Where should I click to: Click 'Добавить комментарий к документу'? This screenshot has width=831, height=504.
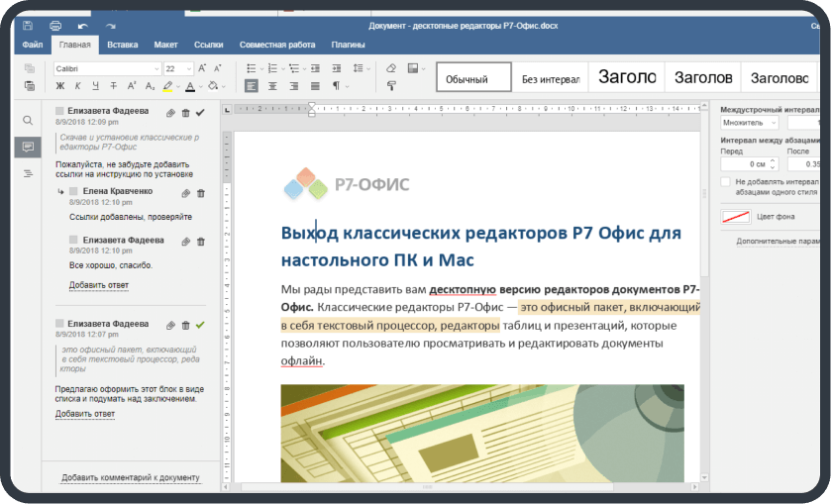click(131, 477)
